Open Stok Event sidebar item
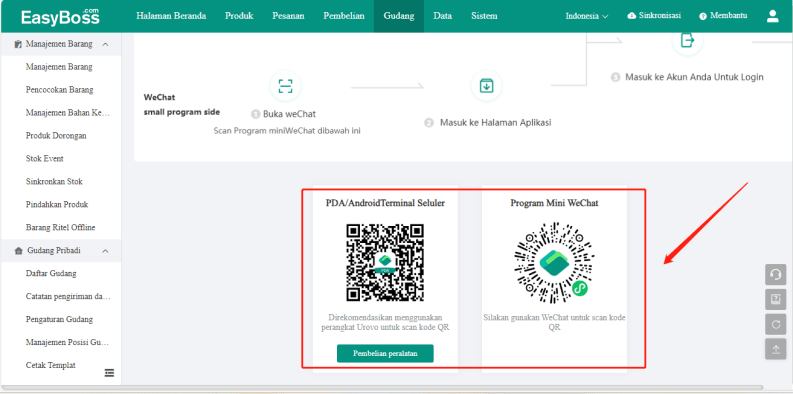Screen dimensions: 793x394 pos(45,158)
